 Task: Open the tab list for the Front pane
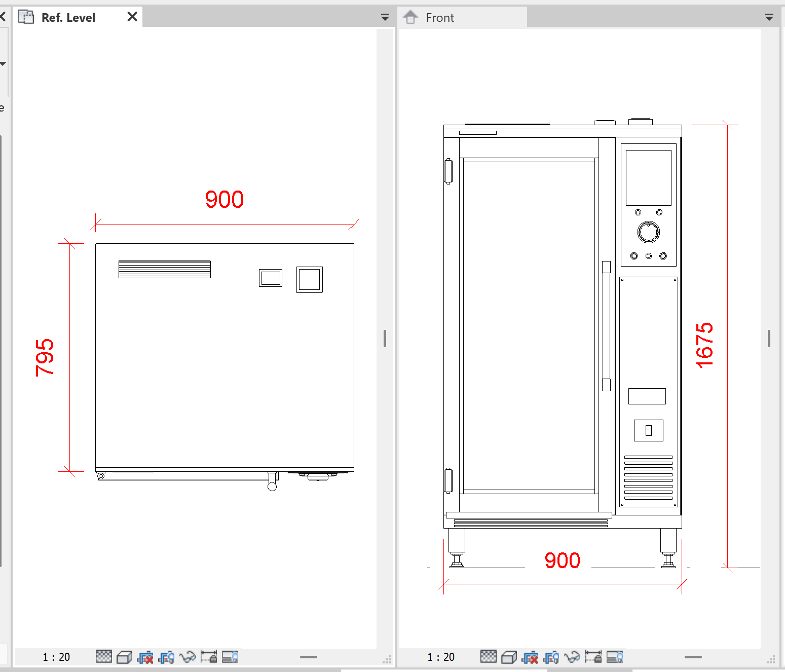pyautogui.click(x=769, y=18)
